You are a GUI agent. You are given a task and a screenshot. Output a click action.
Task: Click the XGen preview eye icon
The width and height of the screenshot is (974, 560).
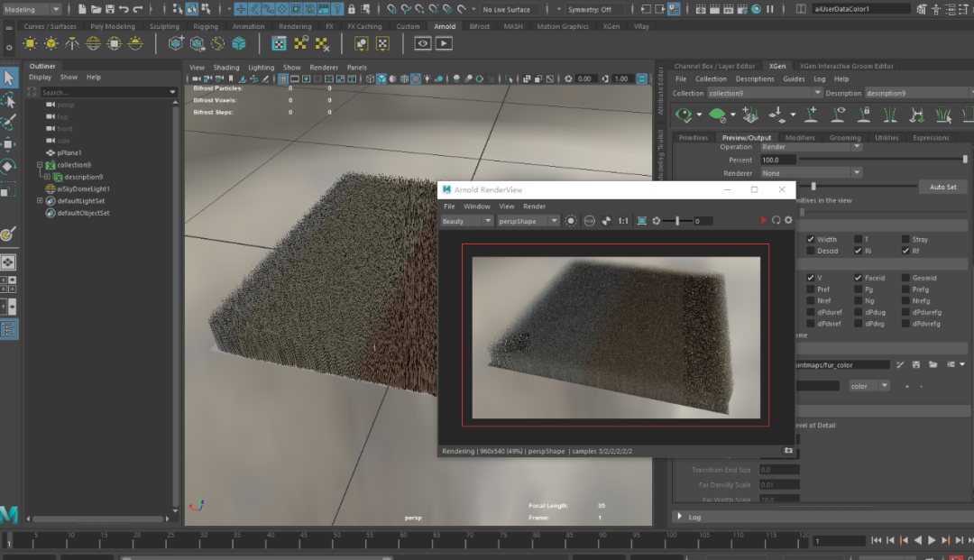point(685,115)
